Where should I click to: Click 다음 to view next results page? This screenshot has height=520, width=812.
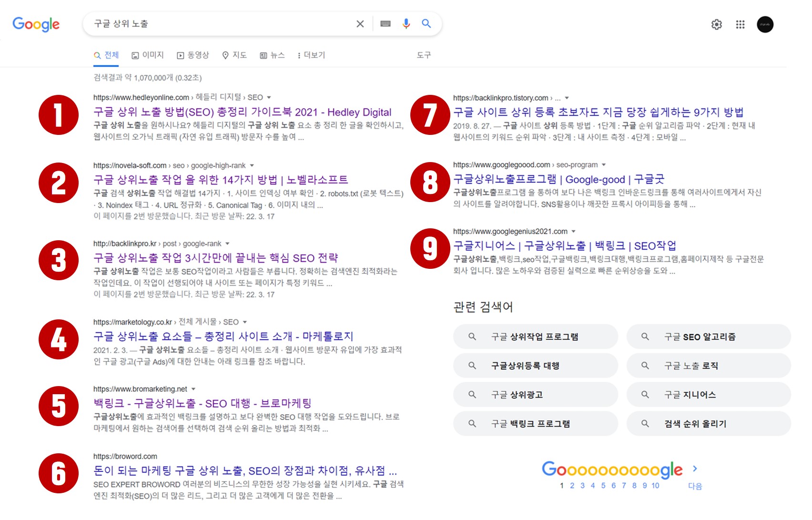[x=695, y=485]
